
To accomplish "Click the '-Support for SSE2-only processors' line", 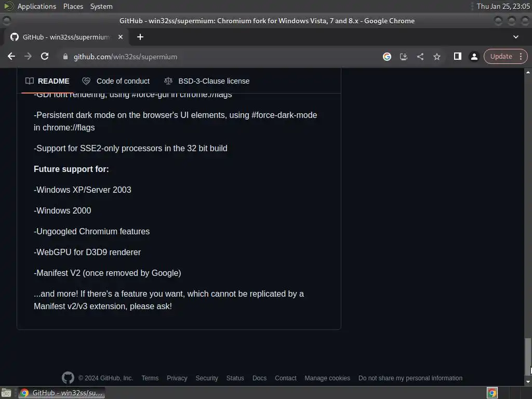I will [130, 148].
